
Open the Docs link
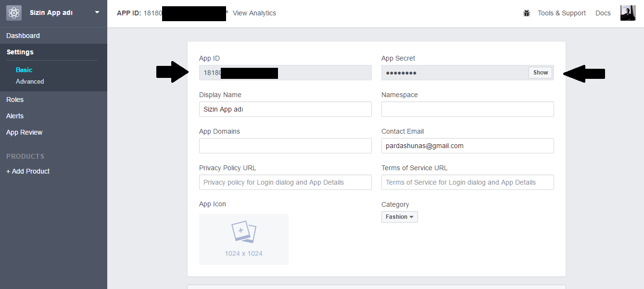coord(603,13)
